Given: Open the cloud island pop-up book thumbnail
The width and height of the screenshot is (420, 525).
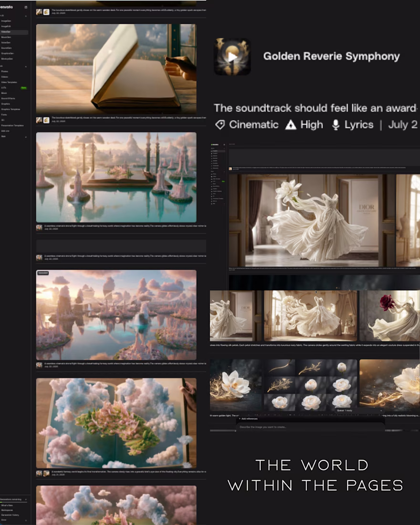Looking at the screenshot, I should coord(116,423).
